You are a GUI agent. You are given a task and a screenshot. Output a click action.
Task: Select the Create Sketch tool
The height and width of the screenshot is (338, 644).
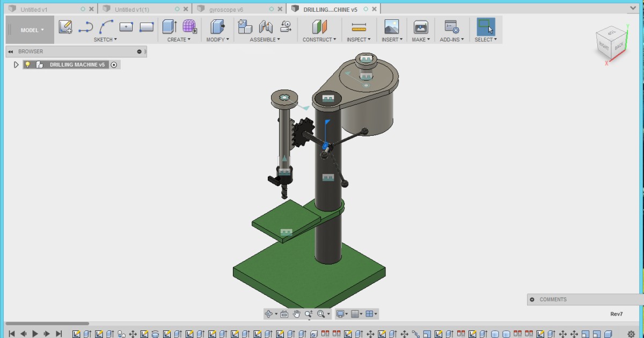[x=65, y=26]
